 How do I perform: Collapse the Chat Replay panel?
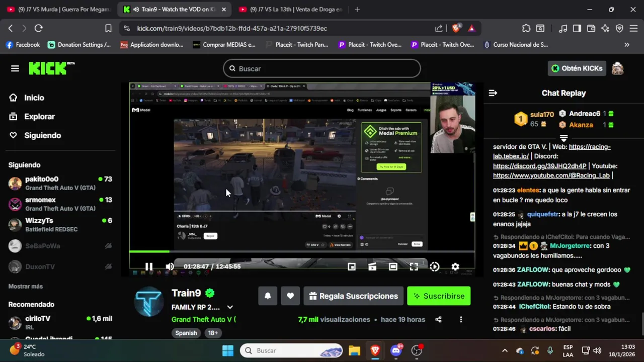point(493,93)
